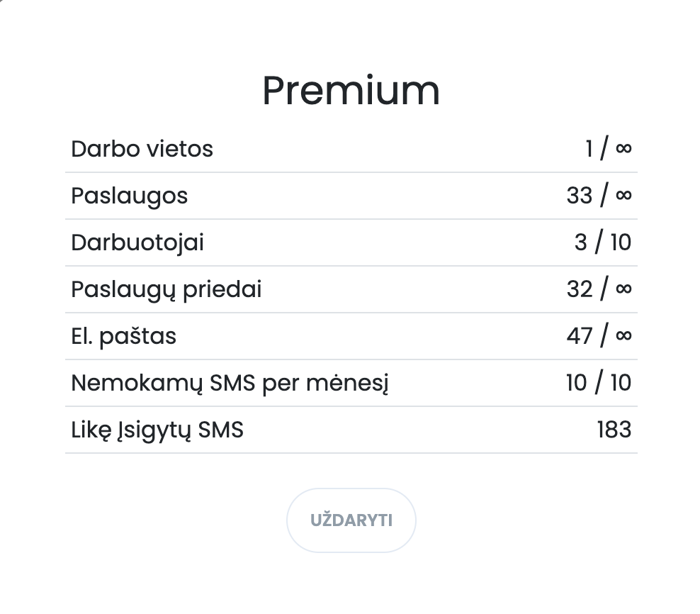
Task: Click the Nemokamų SMS per mėnesį label
Action: pos(230,383)
